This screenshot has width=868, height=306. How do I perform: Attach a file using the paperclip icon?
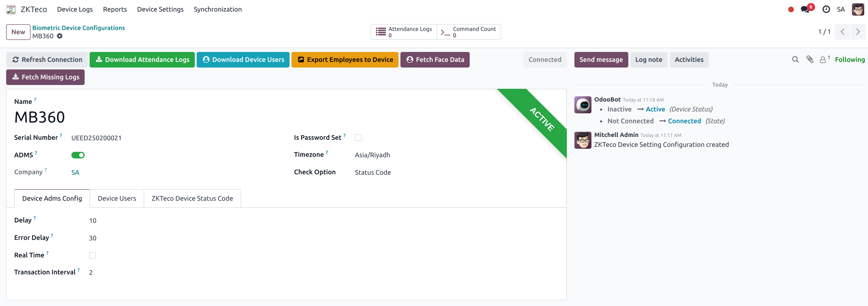click(x=810, y=59)
